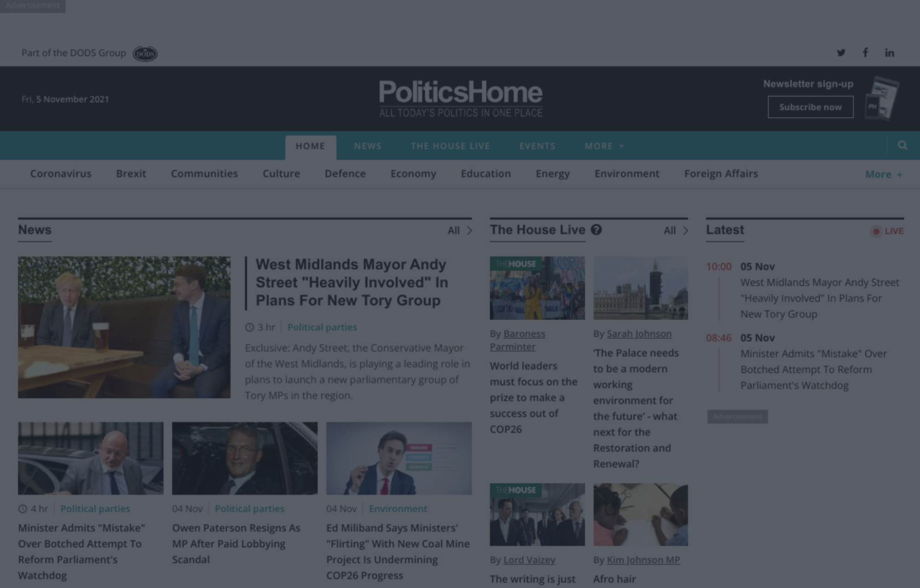The image size is (920, 588).
Task: Click Political parties link on top story
Action: (323, 327)
